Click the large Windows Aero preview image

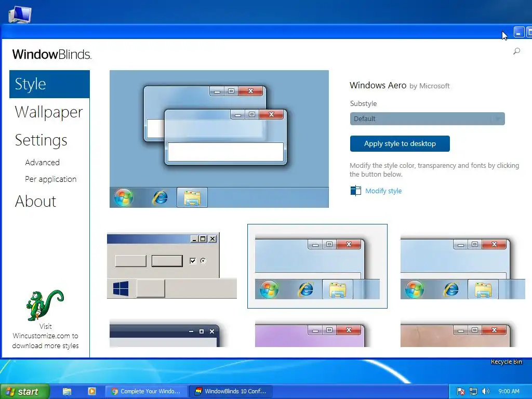tap(219, 139)
